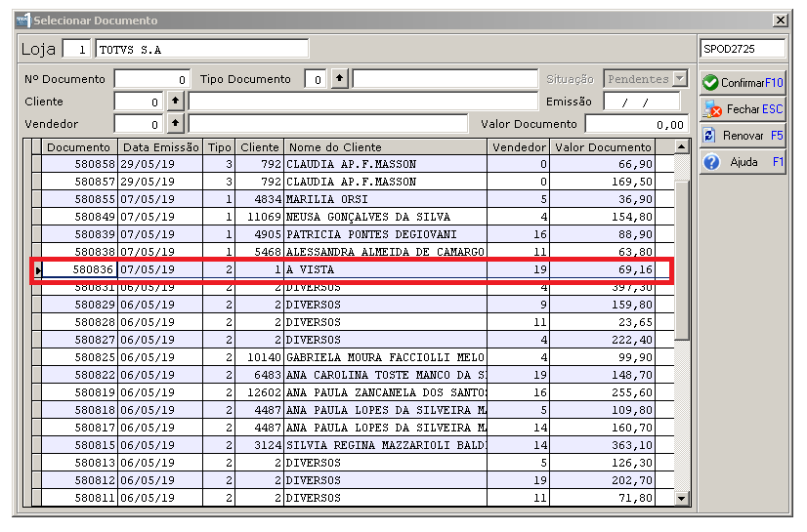Click the Confirmar F10 button
Viewport: 807px width, 532px height.
(743, 82)
